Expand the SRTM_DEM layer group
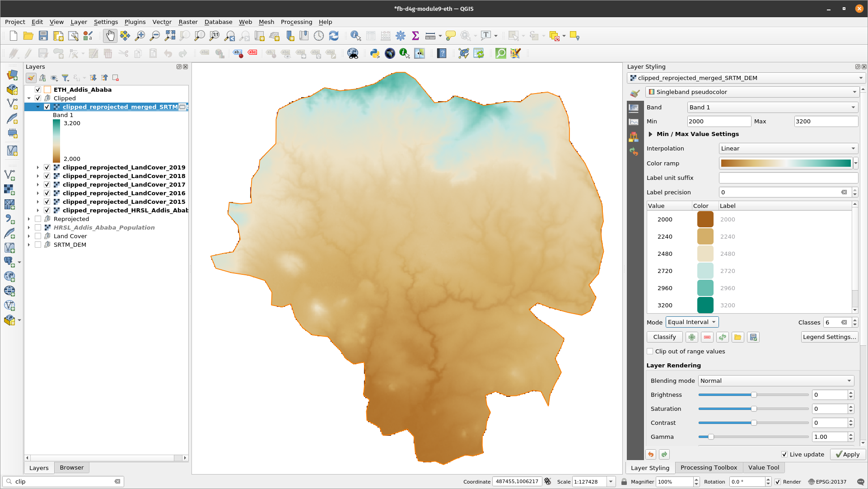The image size is (868, 489). coord(28,244)
